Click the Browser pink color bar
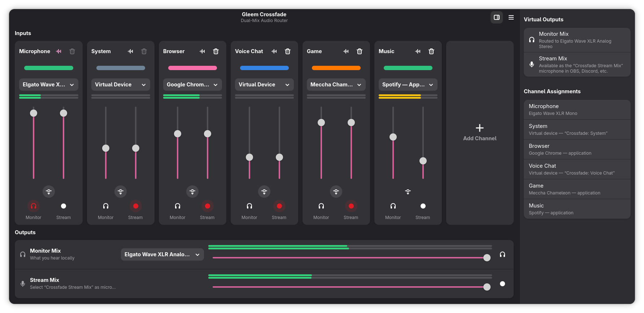 pyautogui.click(x=192, y=68)
